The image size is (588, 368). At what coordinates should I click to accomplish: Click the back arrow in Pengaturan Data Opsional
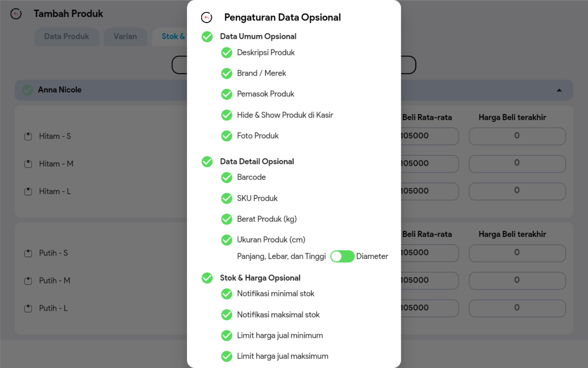pos(207,17)
